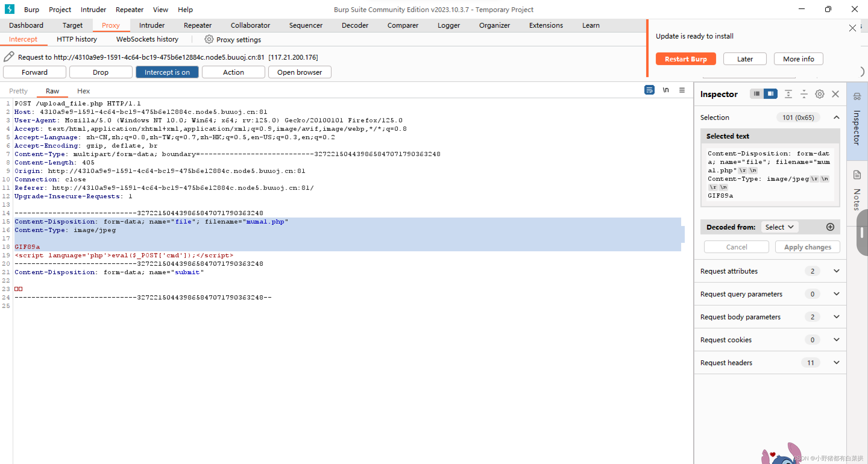
Task: Expand the Request attributes section
Action: (x=836, y=271)
